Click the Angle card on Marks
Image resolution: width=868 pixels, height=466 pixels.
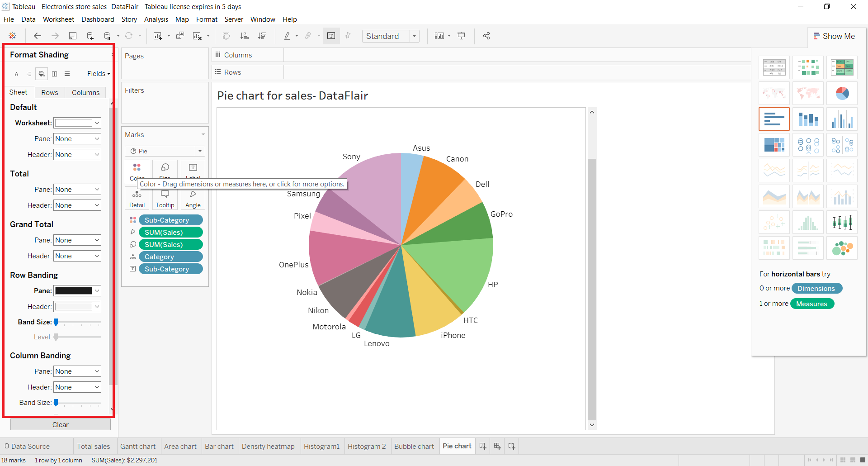(193, 199)
